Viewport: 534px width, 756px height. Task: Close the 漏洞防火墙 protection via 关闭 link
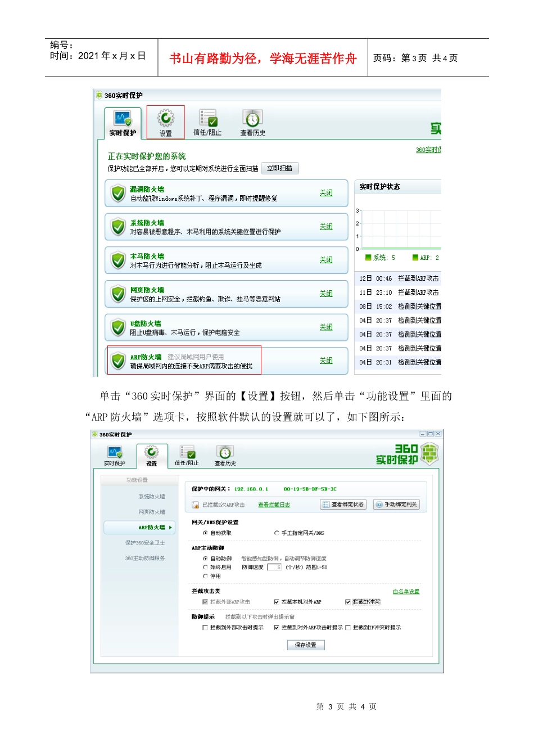pyautogui.click(x=326, y=193)
